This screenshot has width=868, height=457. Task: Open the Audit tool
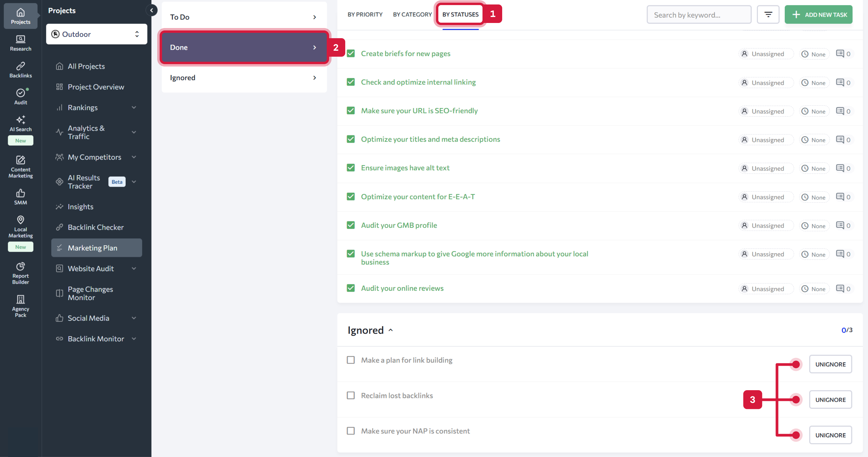pos(20,96)
